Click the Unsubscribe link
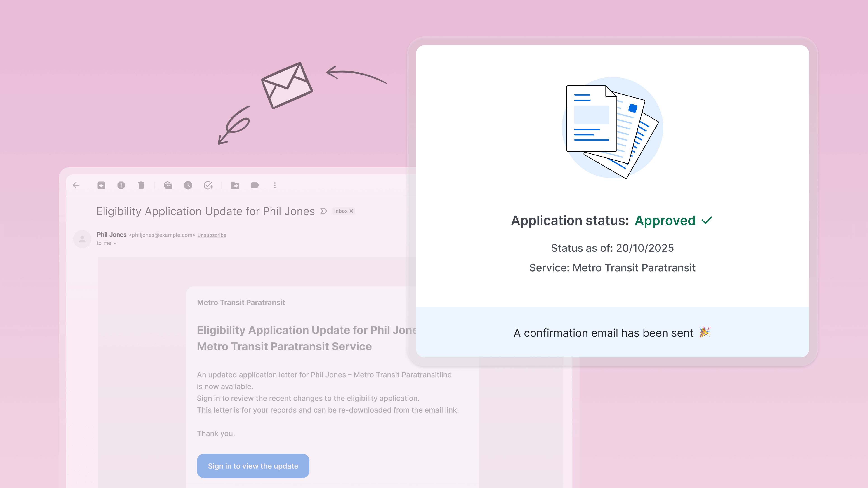This screenshot has width=868, height=488. [x=212, y=235]
